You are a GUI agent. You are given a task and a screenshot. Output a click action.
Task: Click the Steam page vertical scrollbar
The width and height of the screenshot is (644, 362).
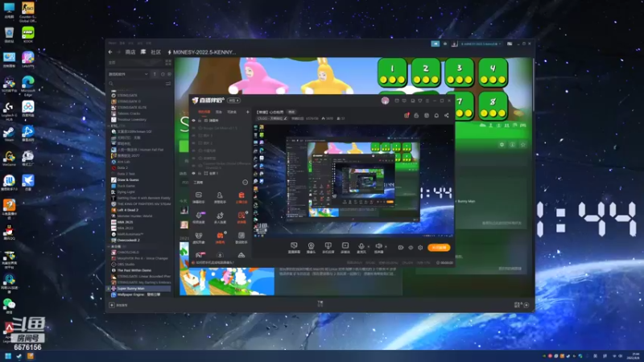pos(533,86)
